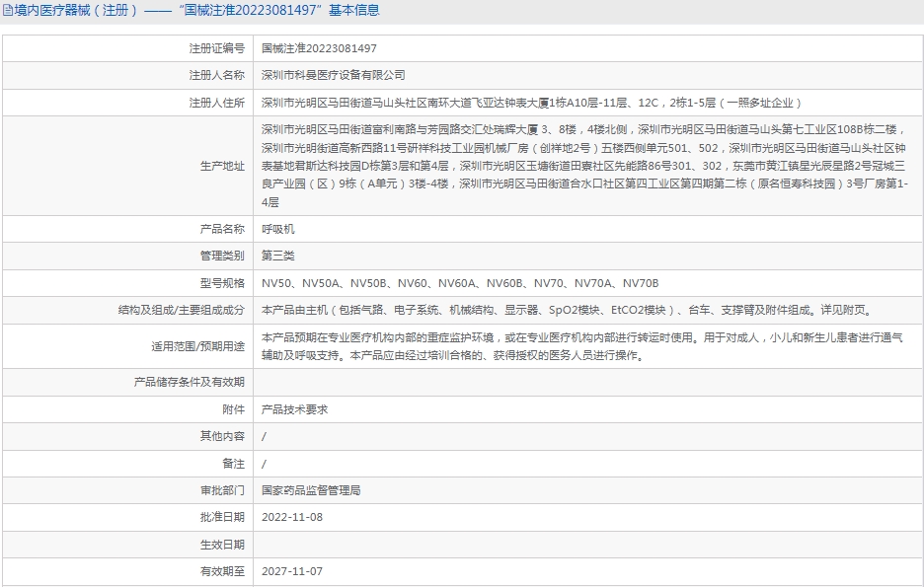This screenshot has width=924, height=587.
Task: Click the 备注 row label
Action: click(233, 464)
